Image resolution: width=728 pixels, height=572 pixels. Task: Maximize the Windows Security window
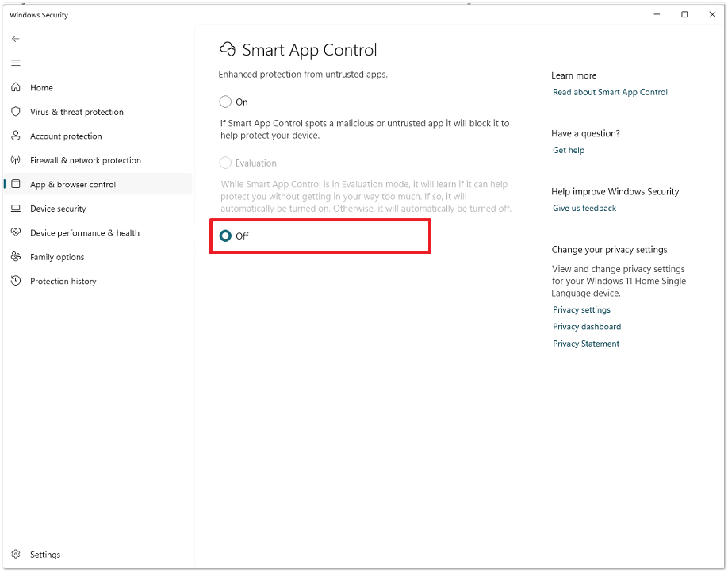click(684, 14)
